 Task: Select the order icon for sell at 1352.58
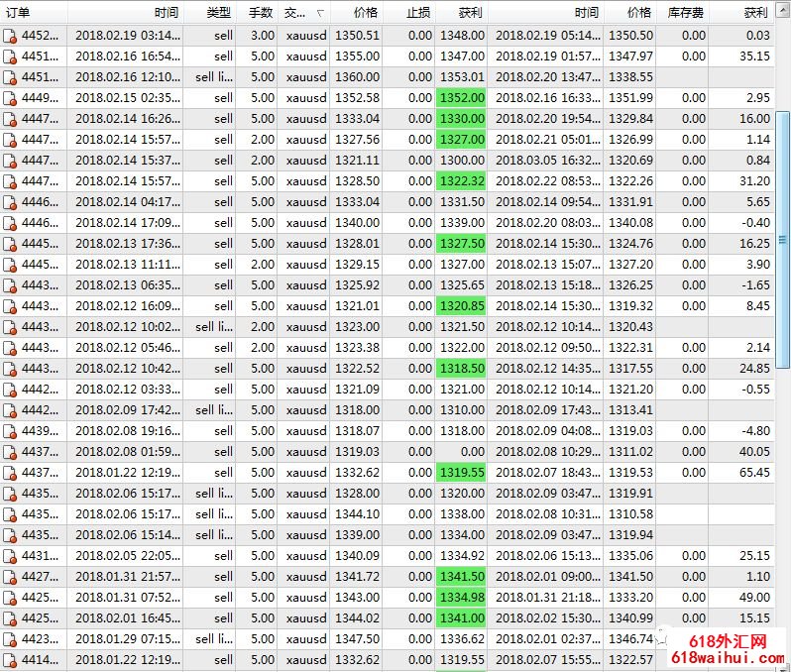(10, 98)
